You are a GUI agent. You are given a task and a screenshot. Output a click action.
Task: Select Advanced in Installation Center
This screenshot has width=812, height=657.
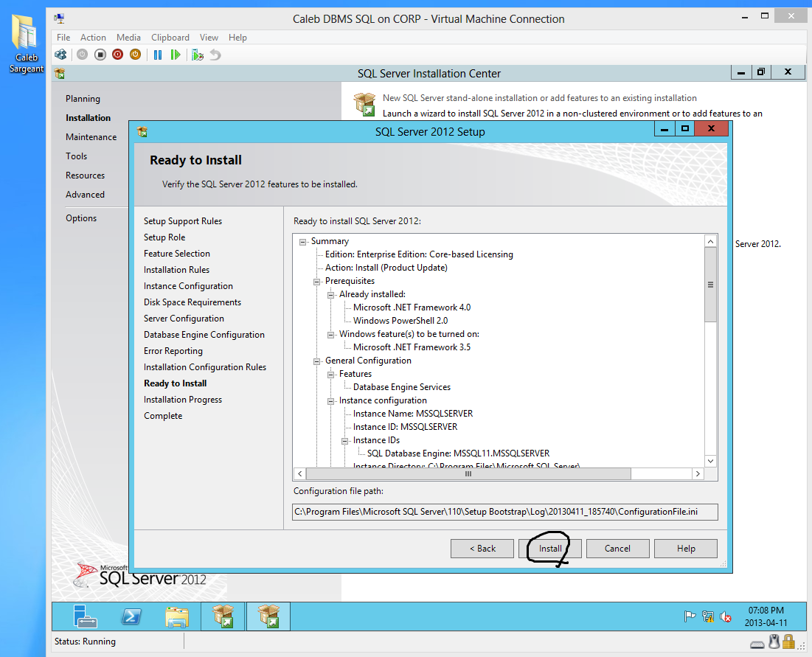click(85, 194)
